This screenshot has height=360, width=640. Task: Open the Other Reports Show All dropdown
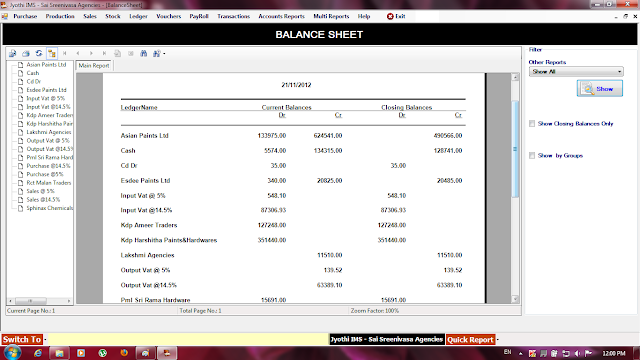(x=576, y=71)
